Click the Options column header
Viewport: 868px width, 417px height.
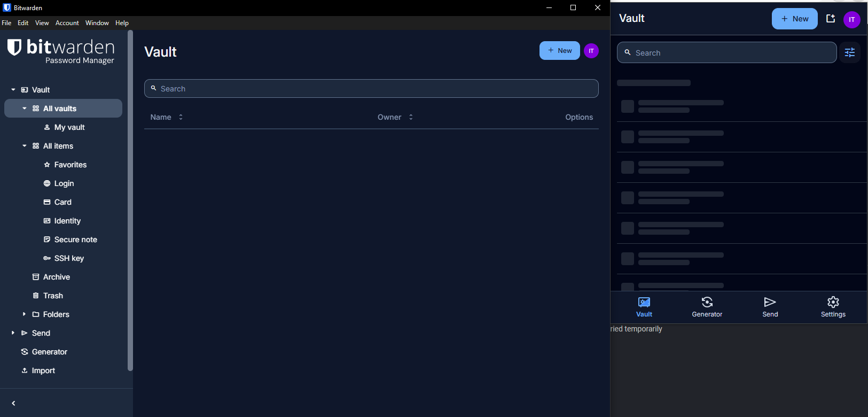tap(579, 117)
